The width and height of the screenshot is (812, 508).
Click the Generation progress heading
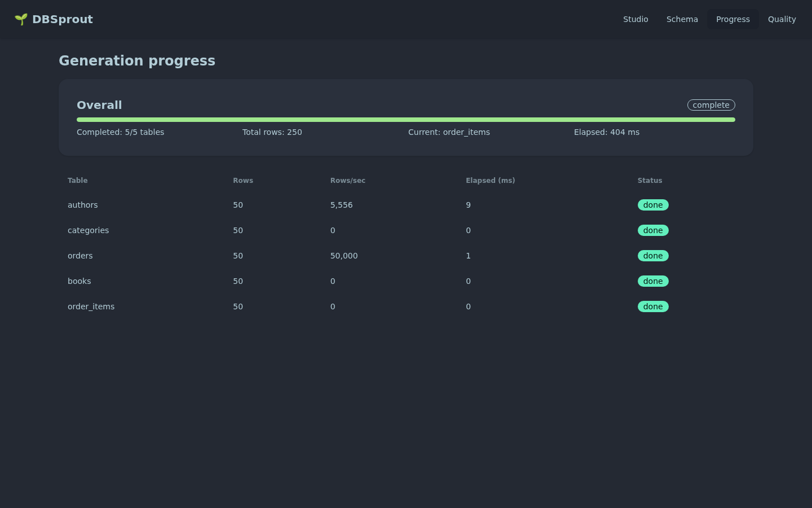pos(137,61)
